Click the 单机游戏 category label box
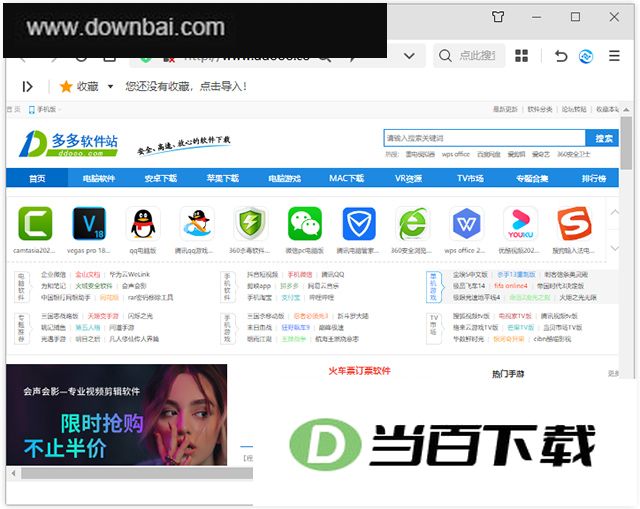 coord(434,286)
